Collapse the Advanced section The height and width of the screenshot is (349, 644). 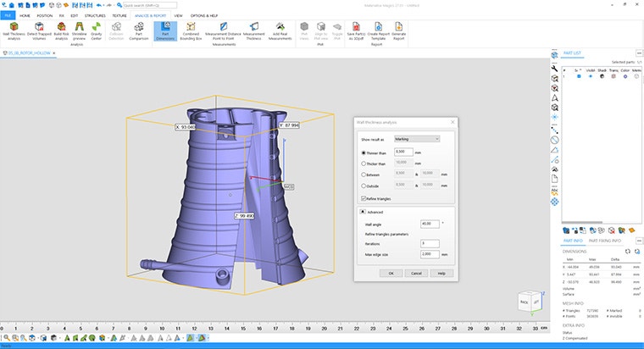pos(363,212)
